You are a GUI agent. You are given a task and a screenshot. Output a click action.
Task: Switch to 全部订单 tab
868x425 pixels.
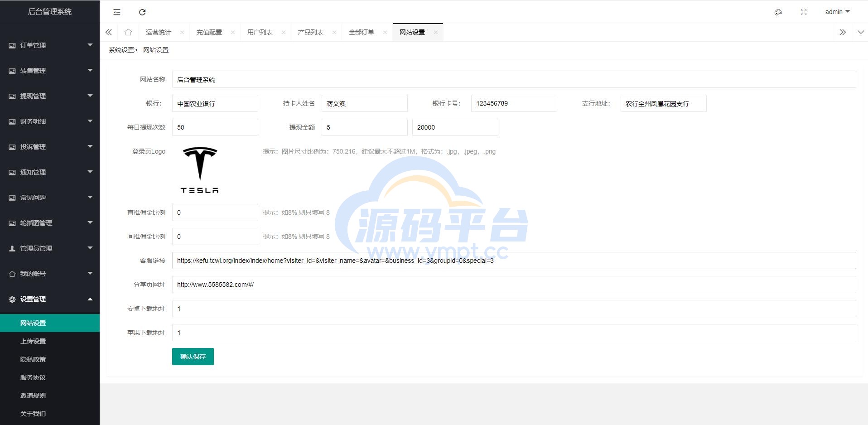[x=361, y=32]
